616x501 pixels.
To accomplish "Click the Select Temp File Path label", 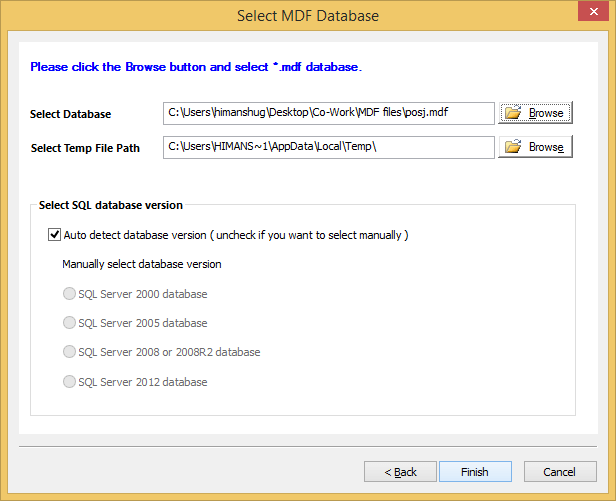I will 85,148.
